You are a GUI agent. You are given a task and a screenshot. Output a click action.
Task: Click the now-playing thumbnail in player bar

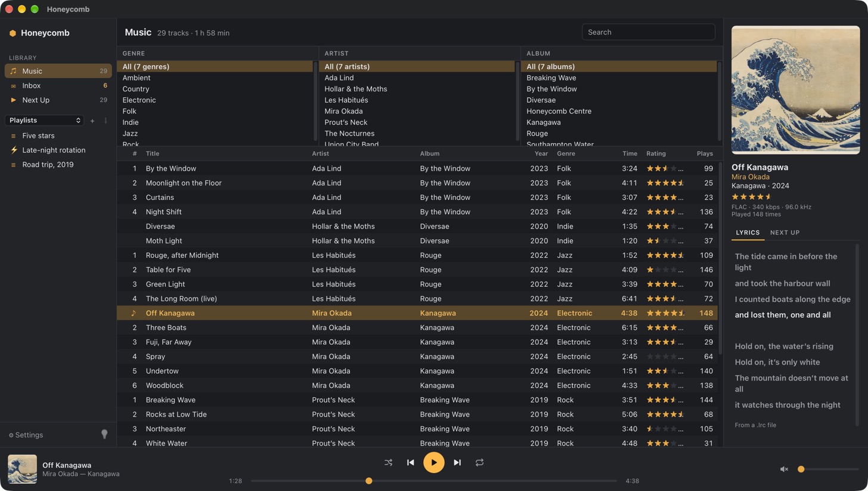point(22,469)
